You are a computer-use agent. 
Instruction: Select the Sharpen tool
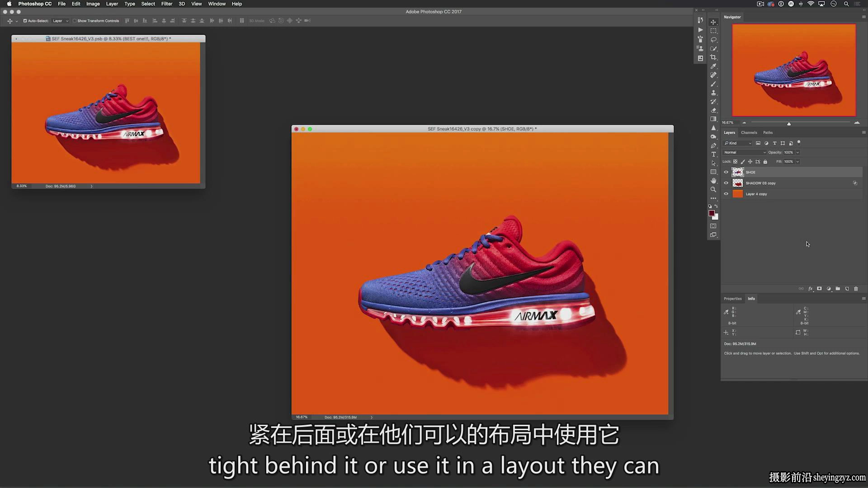pyautogui.click(x=713, y=128)
